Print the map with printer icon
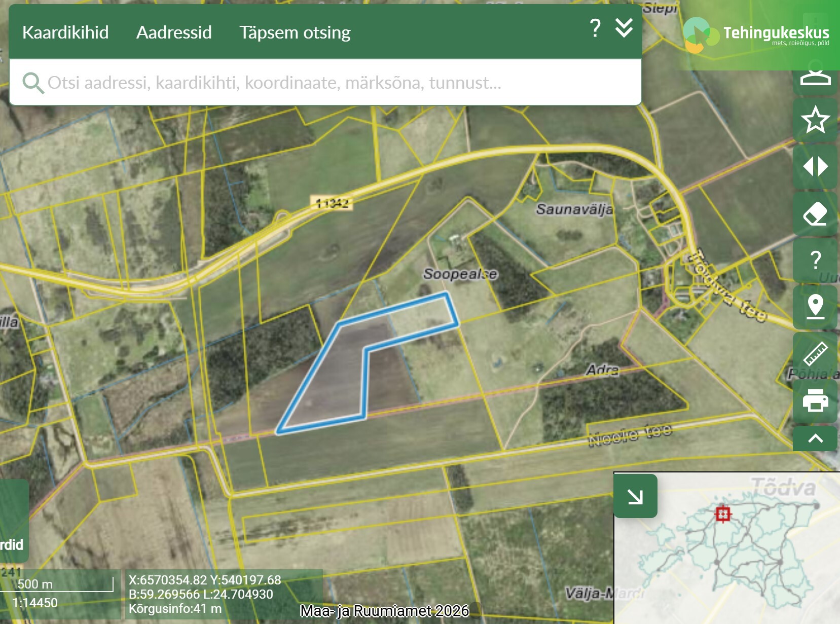The width and height of the screenshot is (840, 624). (x=815, y=400)
